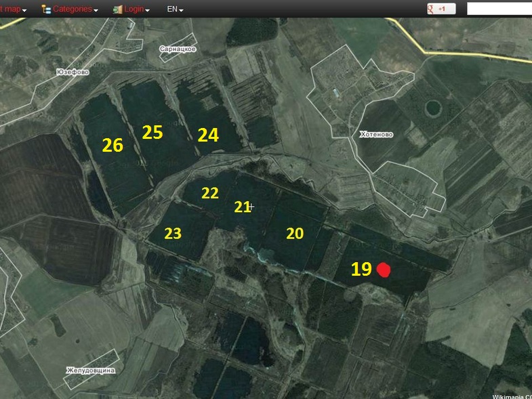Click field number 24 on map
Screen dimensions: 532x399
click(208, 135)
